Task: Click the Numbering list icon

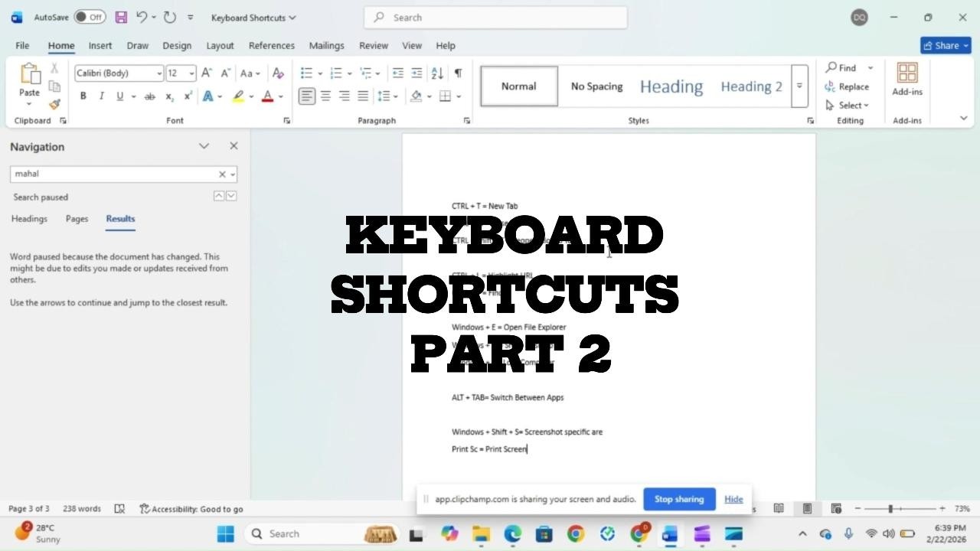Action: tap(335, 73)
